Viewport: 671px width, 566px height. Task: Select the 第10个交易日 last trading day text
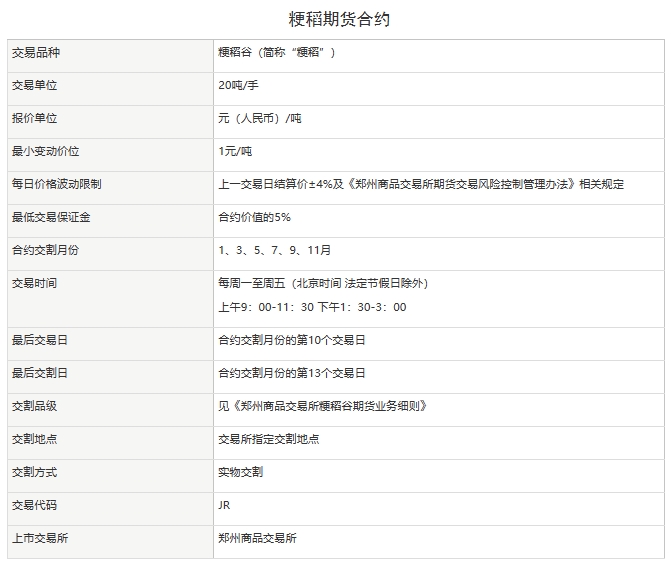[291, 340]
